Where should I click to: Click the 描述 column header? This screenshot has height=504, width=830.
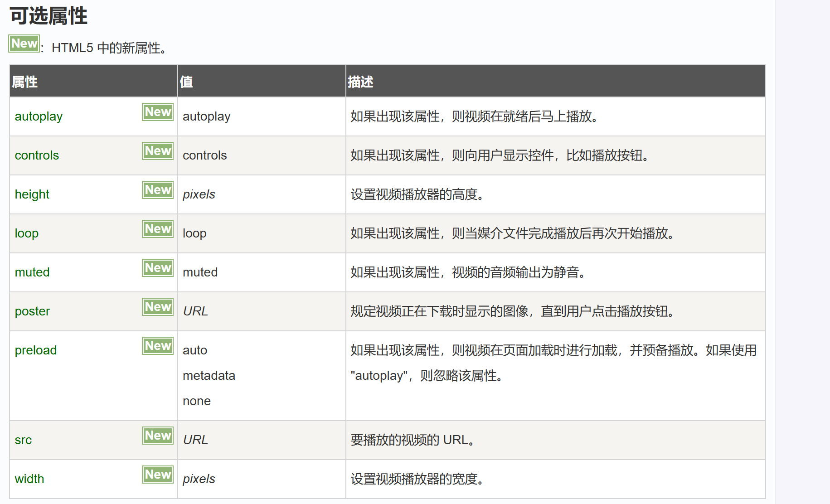[x=360, y=82]
